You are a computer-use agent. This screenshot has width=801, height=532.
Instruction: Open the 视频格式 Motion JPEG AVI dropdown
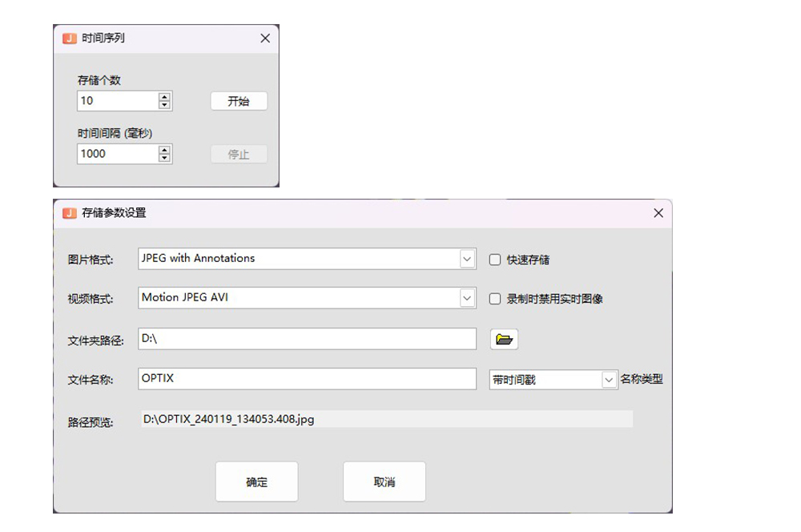tap(468, 298)
